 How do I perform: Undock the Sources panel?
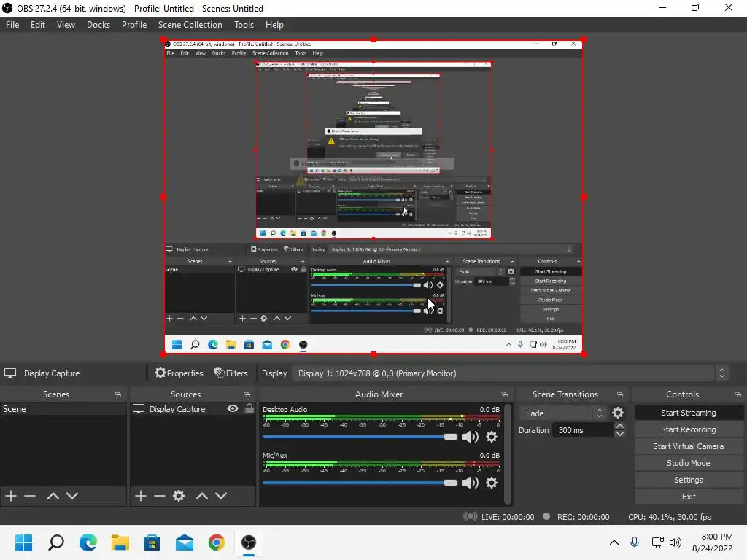(x=247, y=394)
